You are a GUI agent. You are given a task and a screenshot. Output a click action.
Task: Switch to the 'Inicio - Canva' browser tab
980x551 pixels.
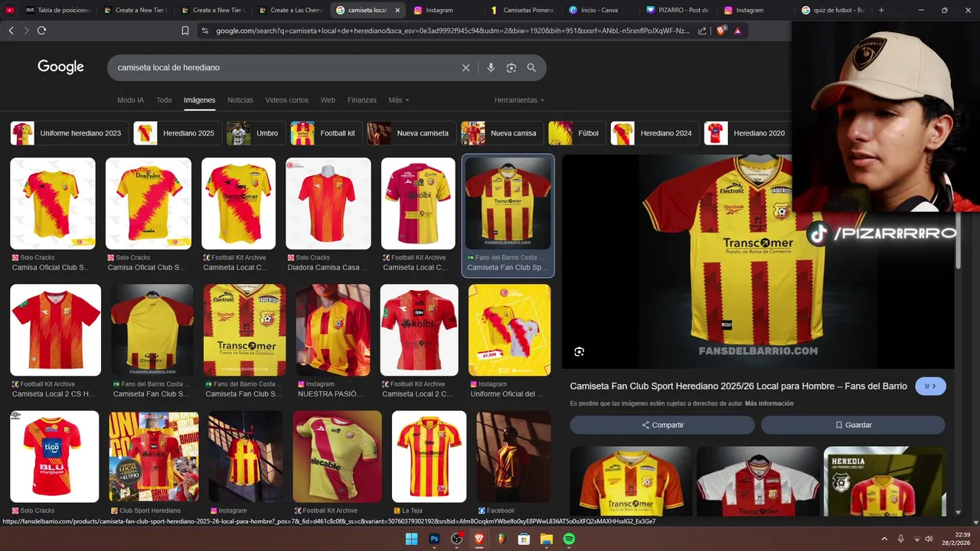pos(599,10)
